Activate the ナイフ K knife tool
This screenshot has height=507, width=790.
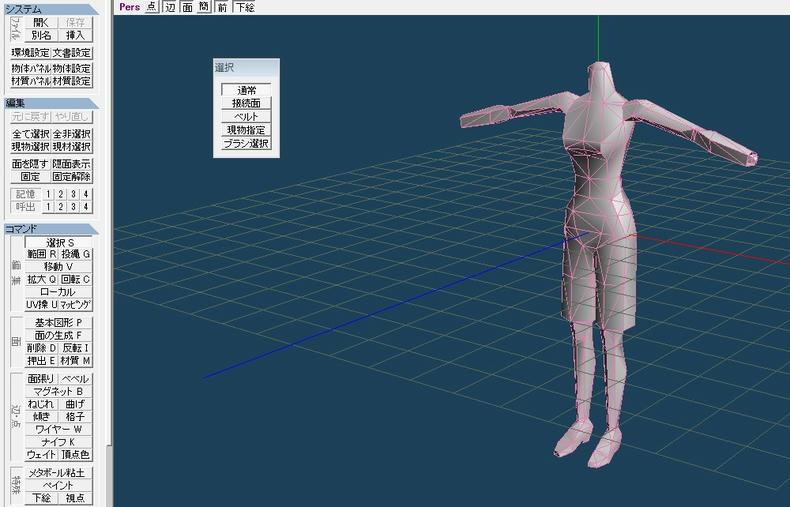(x=58, y=441)
